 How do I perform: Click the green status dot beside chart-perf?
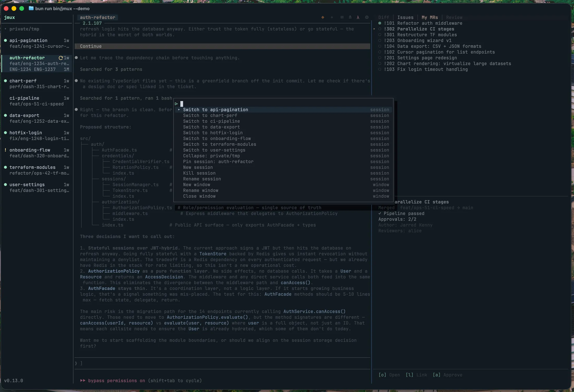pos(5,81)
